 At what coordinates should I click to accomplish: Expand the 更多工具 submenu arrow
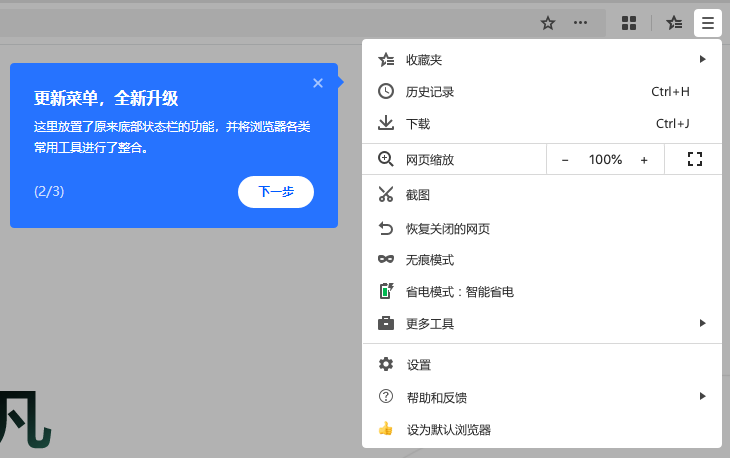coord(703,323)
